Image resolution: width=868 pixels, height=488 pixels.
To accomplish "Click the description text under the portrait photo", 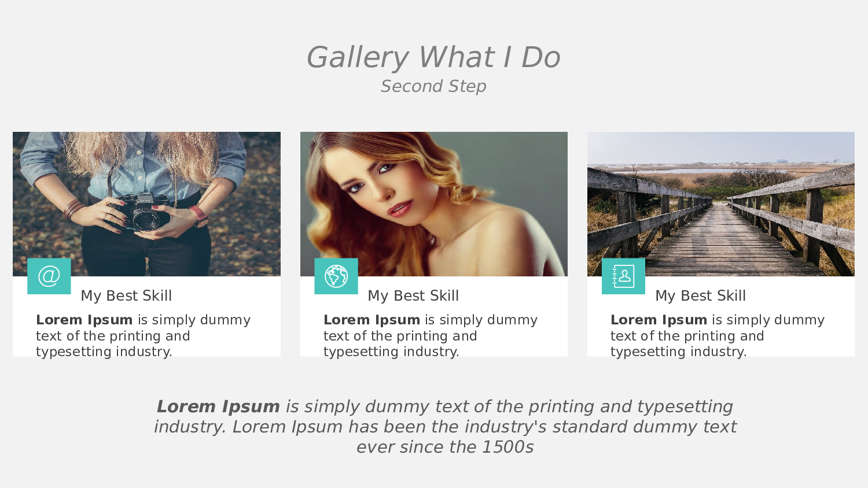I will pyautogui.click(x=430, y=336).
